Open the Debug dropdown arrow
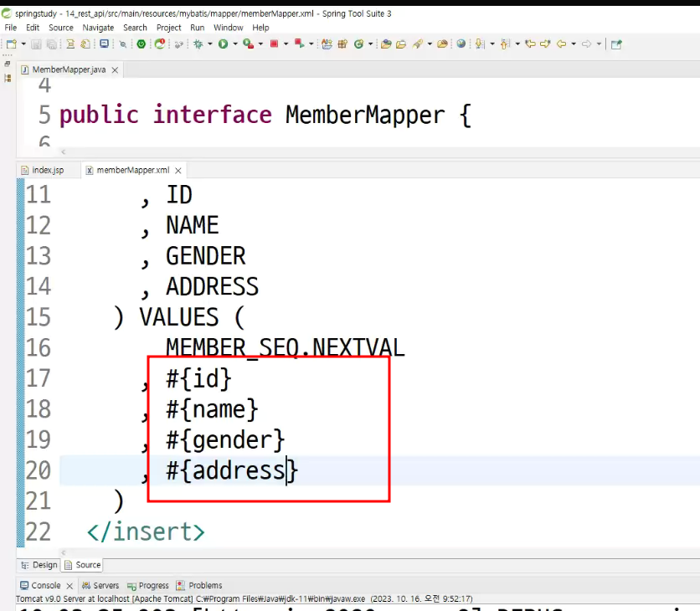The height and width of the screenshot is (611, 700). click(x=210, y=44)
